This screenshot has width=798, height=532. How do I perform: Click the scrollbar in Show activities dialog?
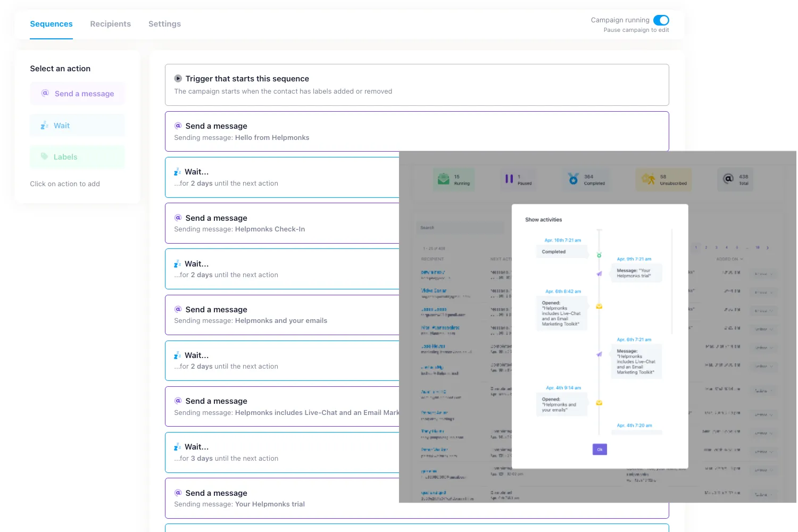click(672, 282)
